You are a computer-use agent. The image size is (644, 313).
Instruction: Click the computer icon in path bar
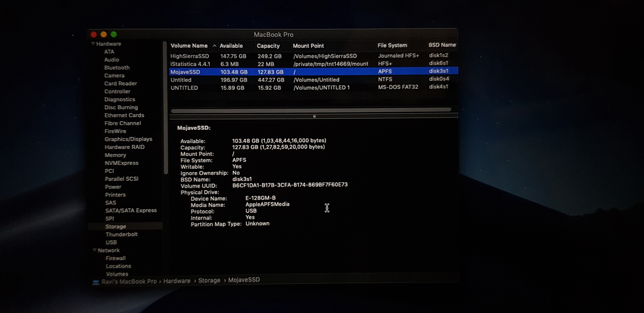pyautogui.click(x=96, y=282)
